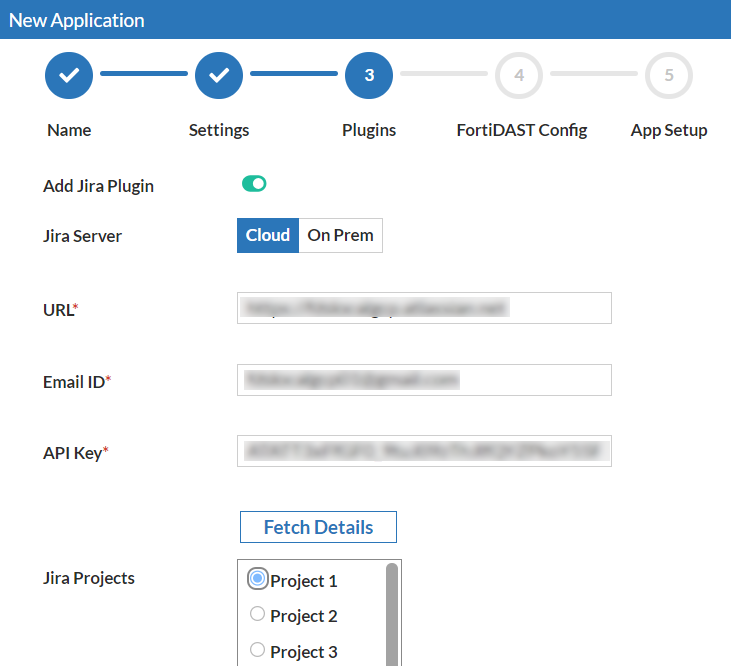Choose Project 2 radio button

pyautogui.click(x=257, y=614)
